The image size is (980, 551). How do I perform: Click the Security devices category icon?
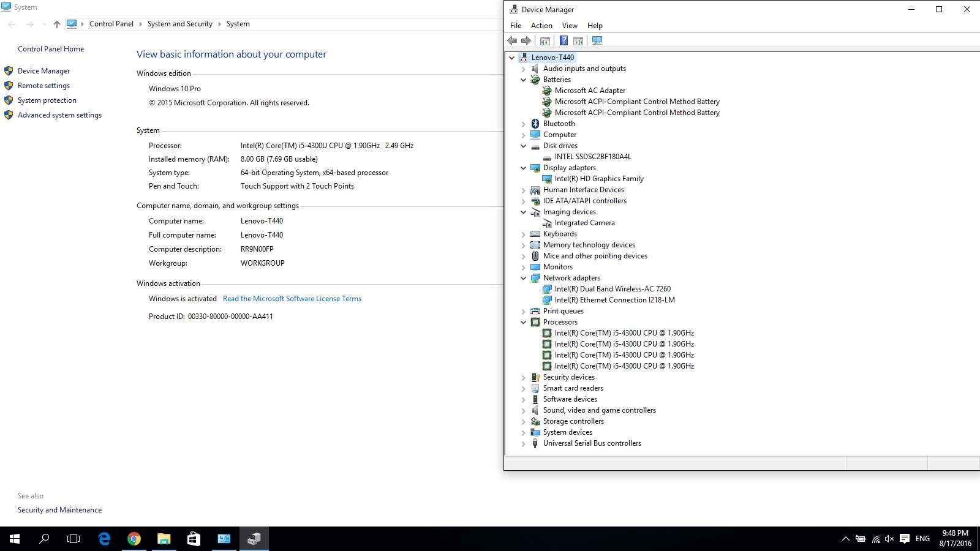535,377
